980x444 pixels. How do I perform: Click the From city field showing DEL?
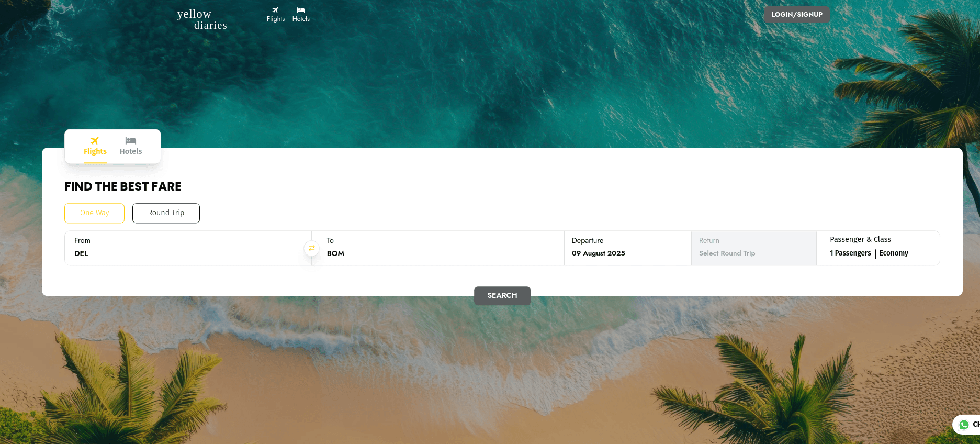click(x=188, y=248)
